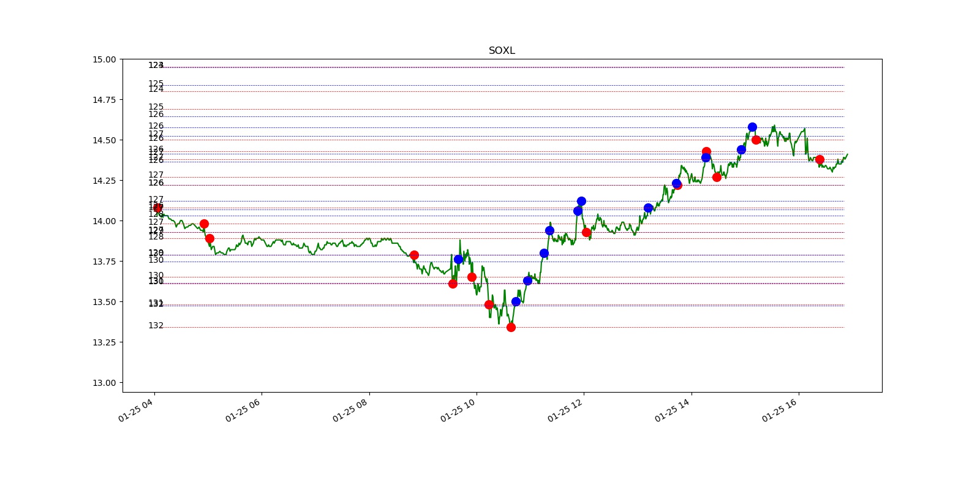
Task: Click the 01-25 08 x-axis label
Action: [350, 410]
